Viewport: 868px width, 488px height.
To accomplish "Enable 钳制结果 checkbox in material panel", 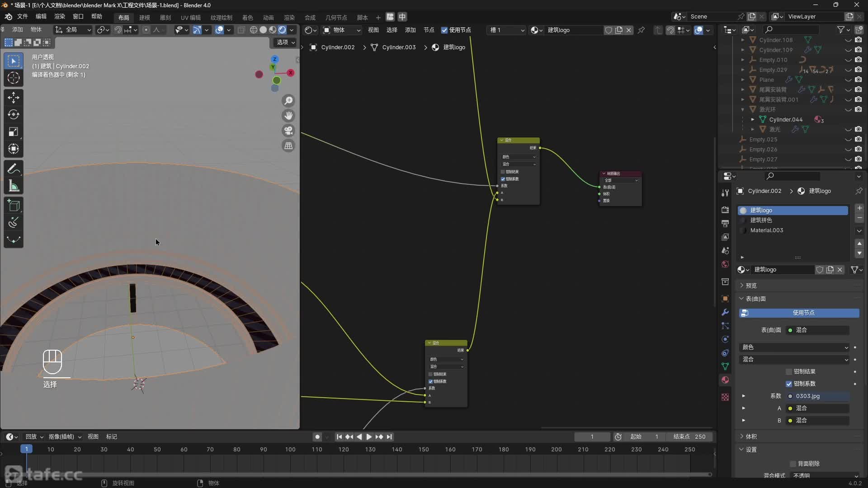I will coord(789,372).
